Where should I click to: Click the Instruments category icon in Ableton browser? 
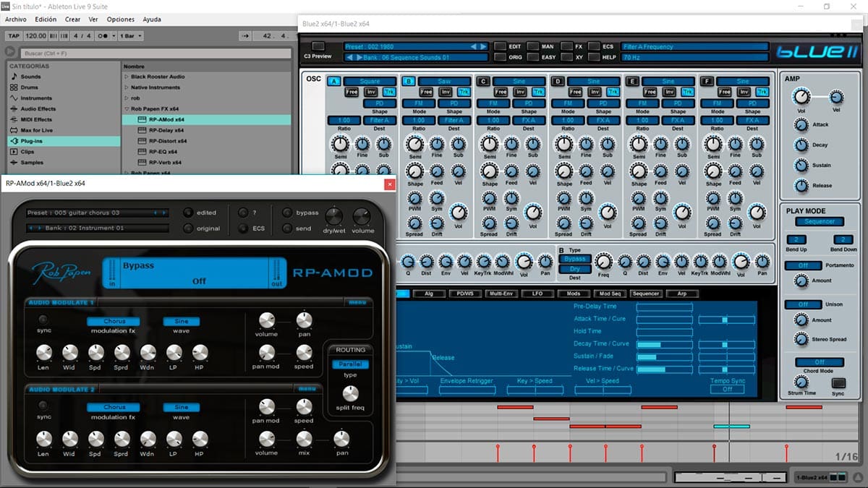point(13,98)
